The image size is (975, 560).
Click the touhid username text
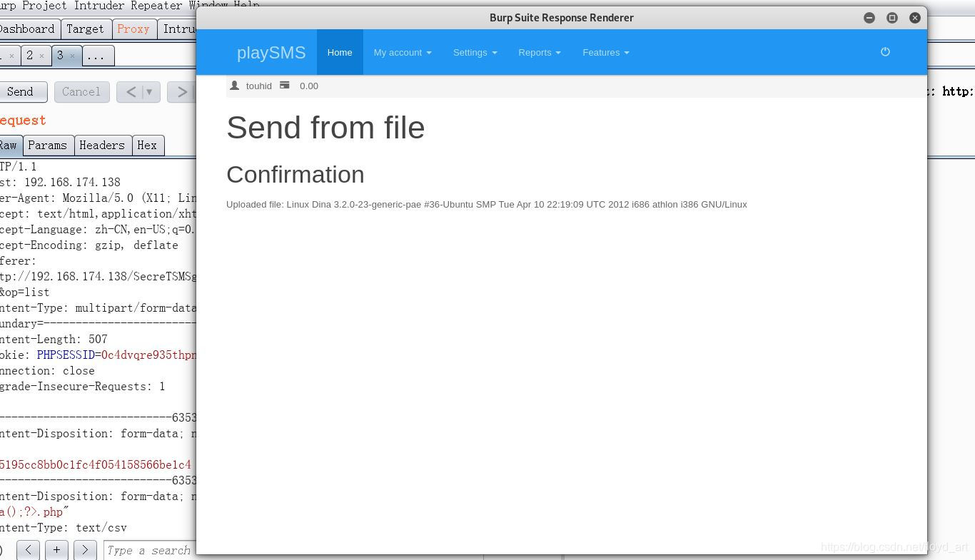click(258, 86)
